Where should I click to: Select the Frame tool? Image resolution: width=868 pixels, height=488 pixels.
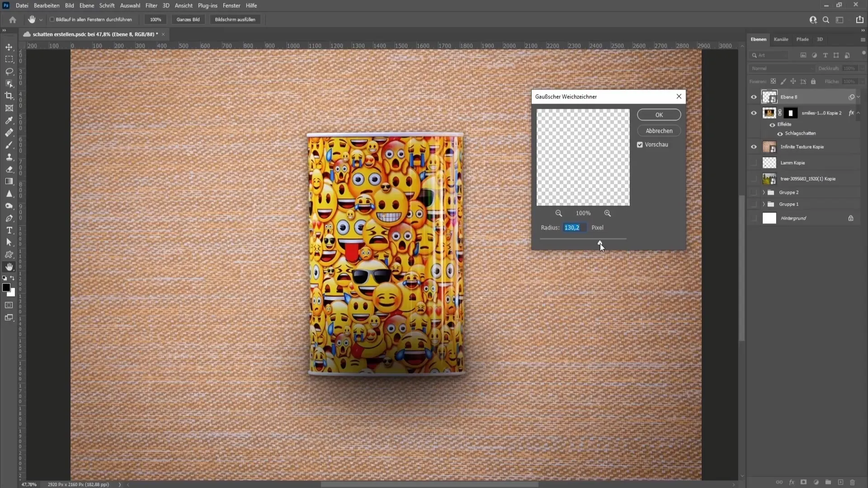9,108
